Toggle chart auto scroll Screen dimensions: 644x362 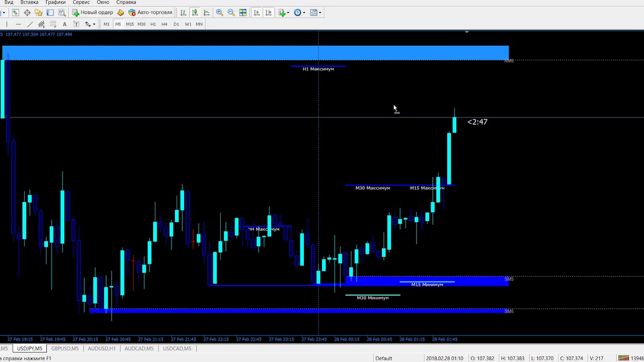pyautogui.click(x=257, y=13)
